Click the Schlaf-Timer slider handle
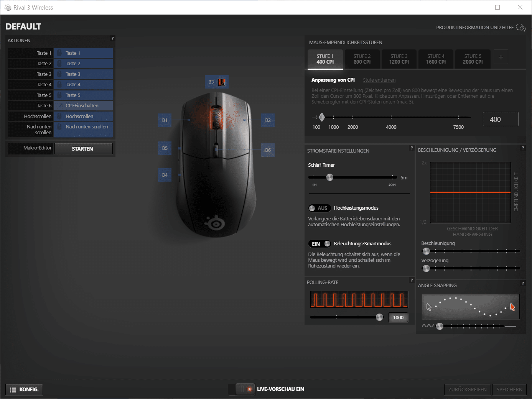This screenshot has height=399, width=532. 330,177
